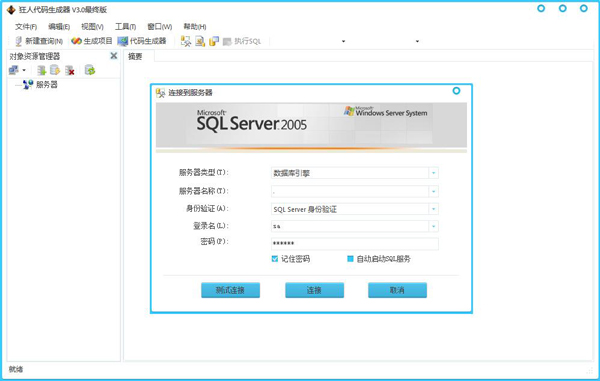This screenshot has height=381, width=600.
Task: Expand the 身份验证 dropdown arrow
Action: coord(434,209)
